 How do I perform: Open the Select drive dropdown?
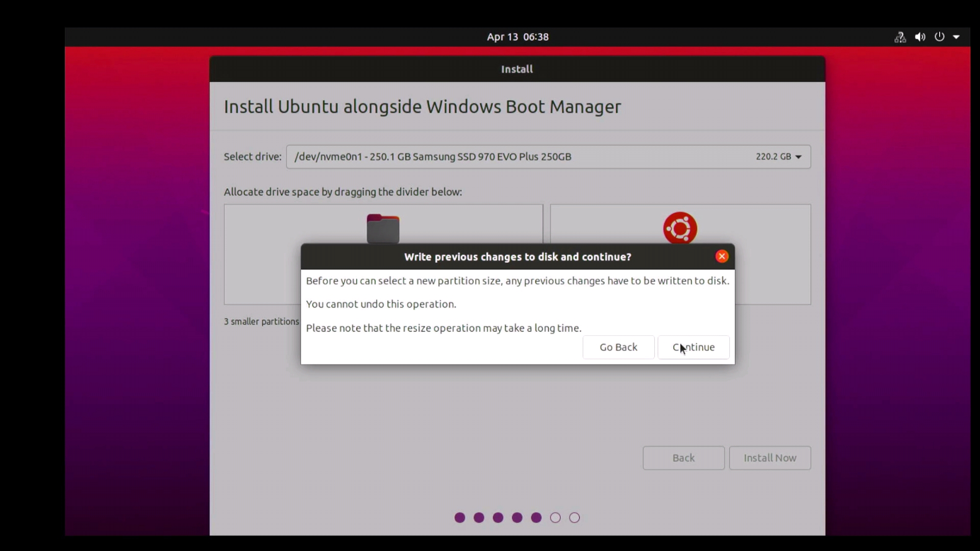(548, 157)
